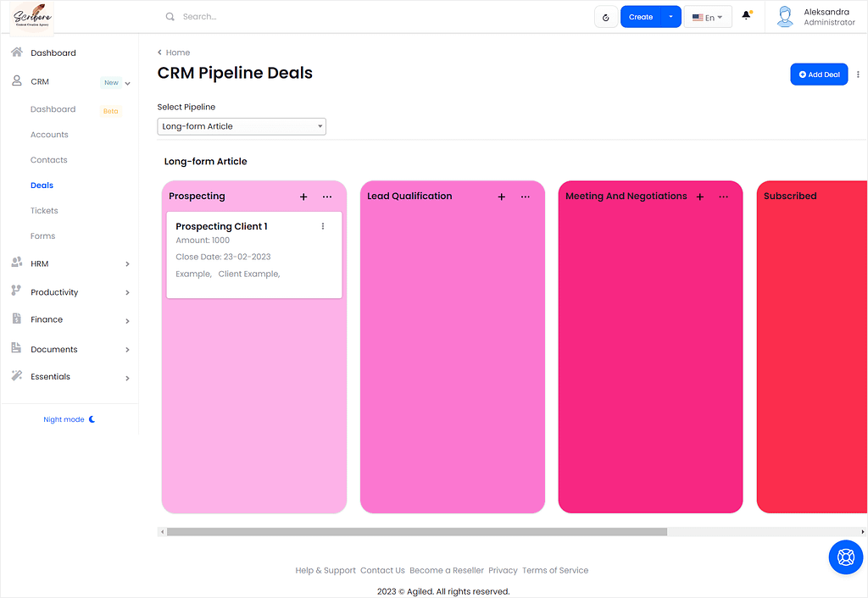This screenshot has width=868, height=598.
Task: Click the user avatar icon for Aleksandra
Action: (784, 17)
